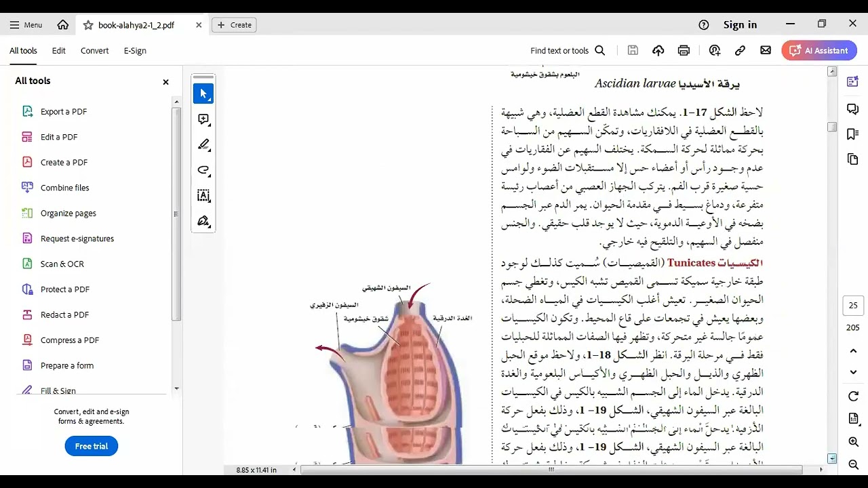Open the Menu hamburger button
Viewport: 868px width, 488px height.
point(26,24)
